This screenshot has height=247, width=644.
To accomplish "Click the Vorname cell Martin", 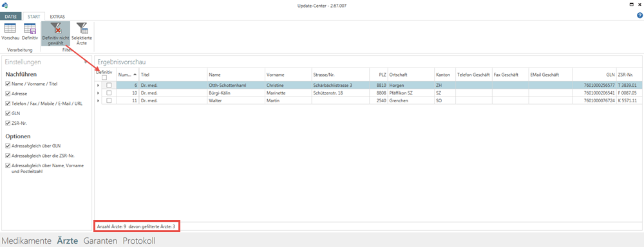I will [288, 100].
